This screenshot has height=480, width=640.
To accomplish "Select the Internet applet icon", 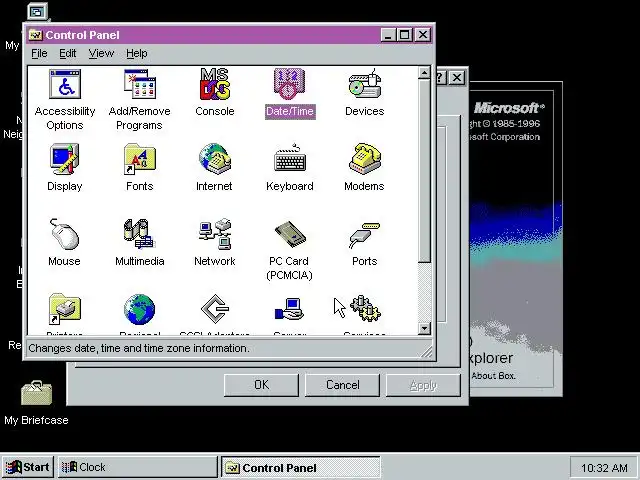I will (x=215, y=159).
